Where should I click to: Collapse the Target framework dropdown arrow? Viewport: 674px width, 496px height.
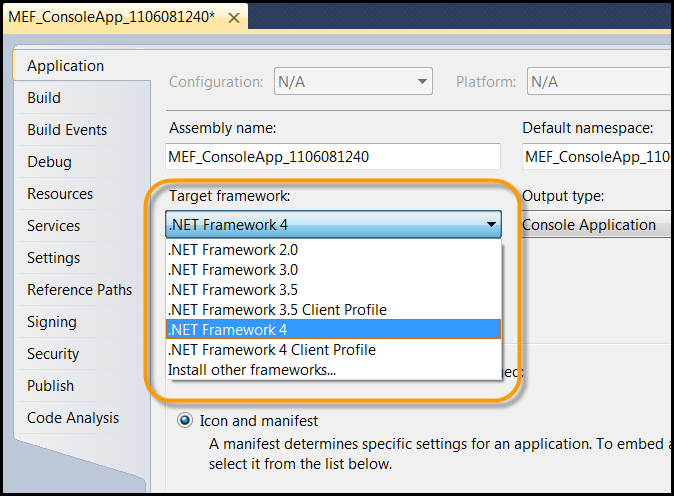coord(490,225)
